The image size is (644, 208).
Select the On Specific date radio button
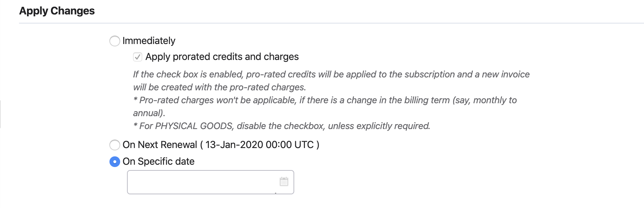coord(115,162)
